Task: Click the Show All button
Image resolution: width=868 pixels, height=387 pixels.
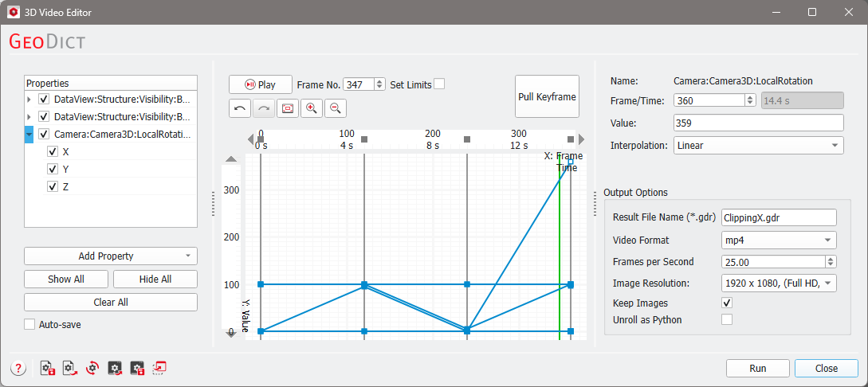Action: [66, 279]
